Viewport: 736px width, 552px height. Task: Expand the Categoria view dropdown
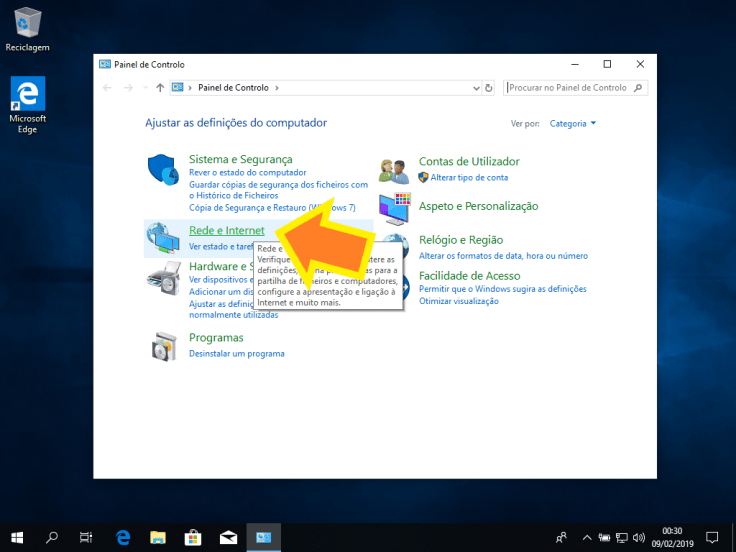click(573, 124)
